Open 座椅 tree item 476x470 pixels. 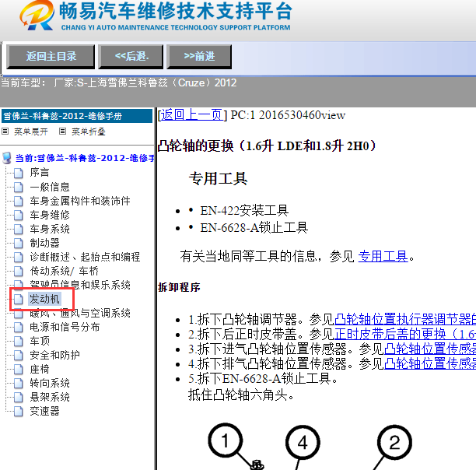coord(40,369)
